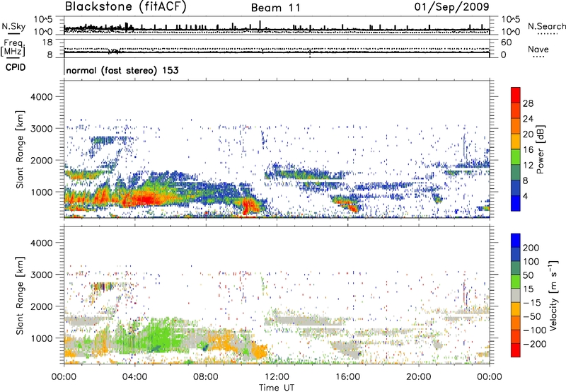Click the "1000" tick on the velocity panel

pyautogui.click(x=41, y=338)
